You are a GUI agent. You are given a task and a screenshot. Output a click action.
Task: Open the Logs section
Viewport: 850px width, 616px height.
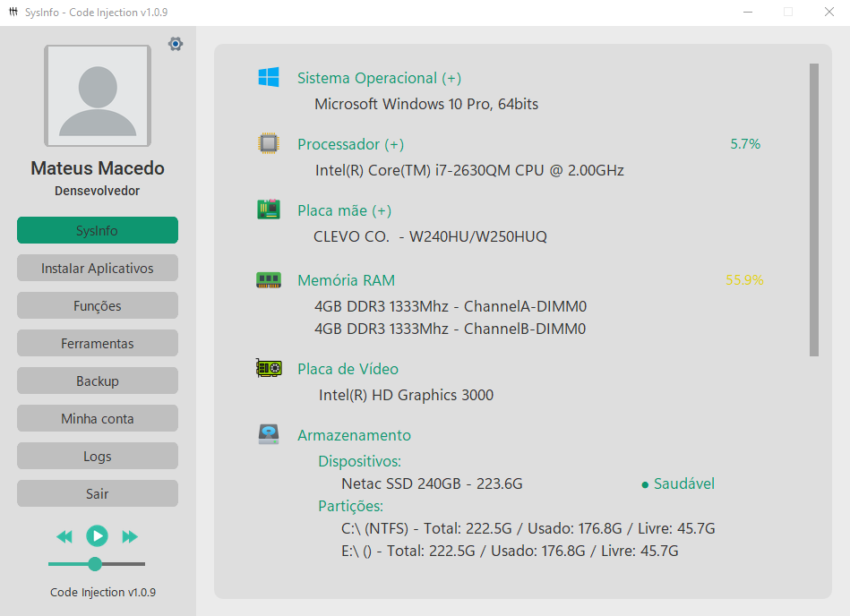pos(98,456)
